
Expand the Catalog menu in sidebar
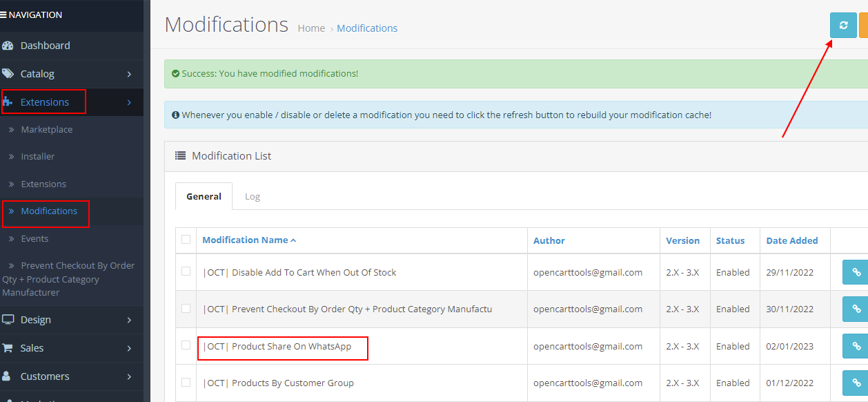coord(37,74)
